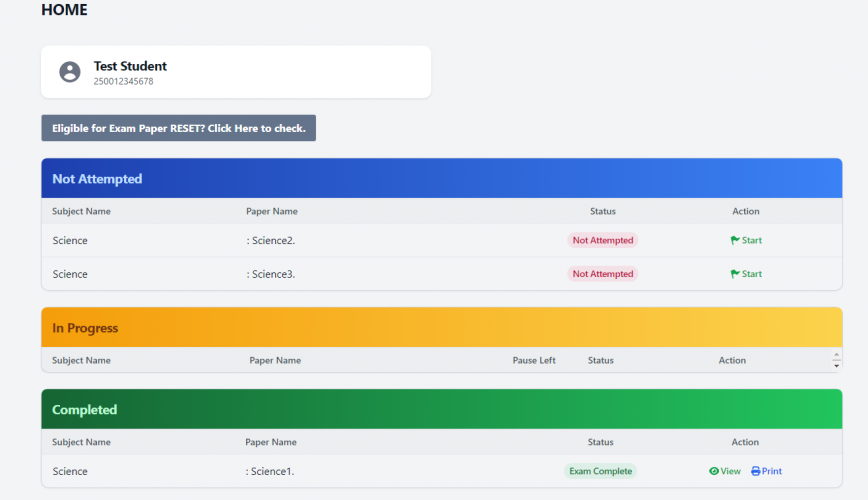Click the Start flag icon for Science3

coord(735,274)
